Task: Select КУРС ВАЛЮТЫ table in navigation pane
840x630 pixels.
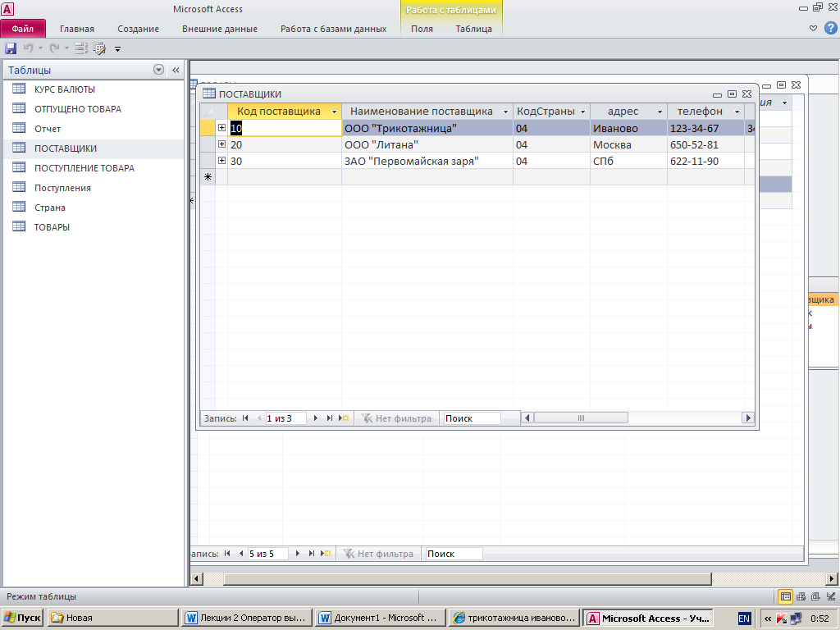Action: click(94, 89)
